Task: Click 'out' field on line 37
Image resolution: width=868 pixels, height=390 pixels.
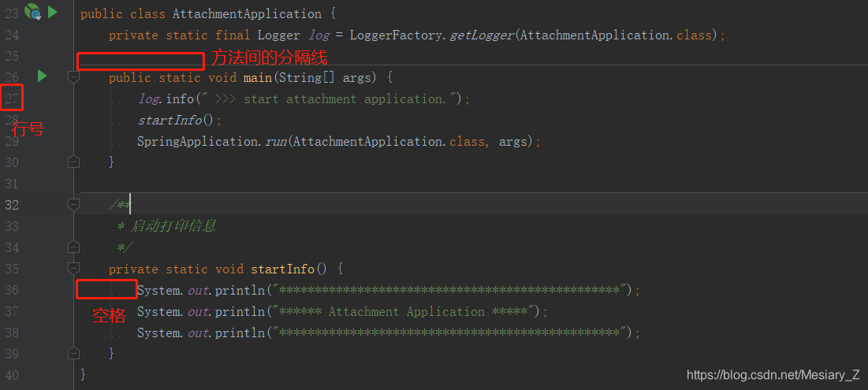Action: coord(198,311)
